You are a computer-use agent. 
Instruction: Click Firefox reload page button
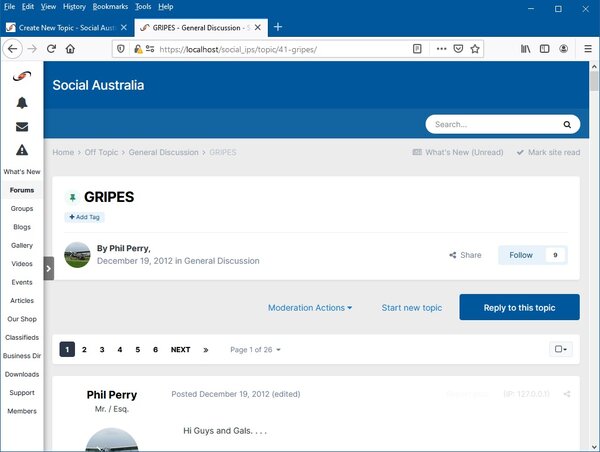coord(59,48)
